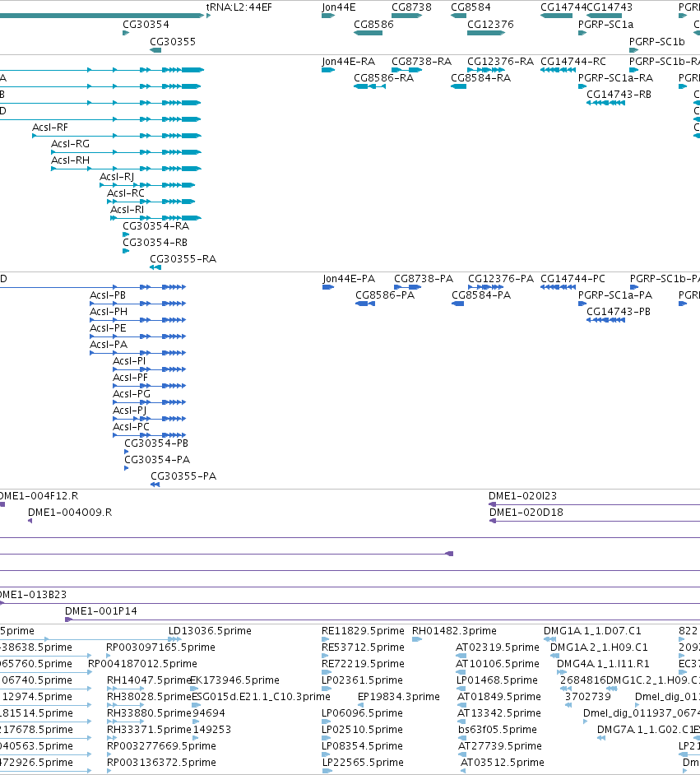
Task: Select the RH01482.3prime EST label
Action: point(455,631)
